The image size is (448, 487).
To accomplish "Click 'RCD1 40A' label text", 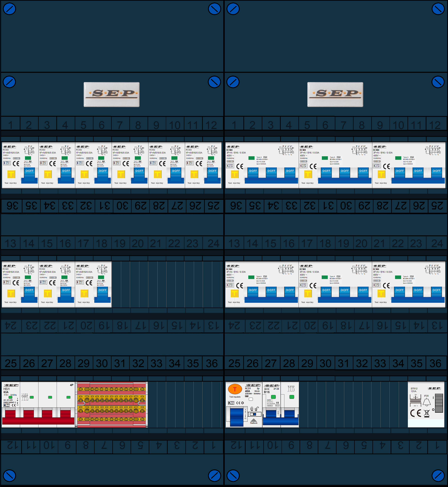I will point(248,390).
